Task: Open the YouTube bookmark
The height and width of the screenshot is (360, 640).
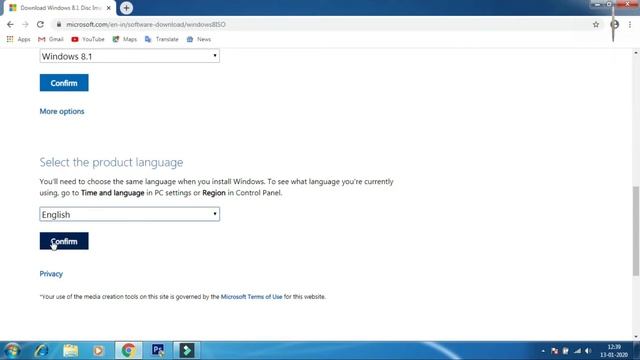Action: [x=88, y=39]
